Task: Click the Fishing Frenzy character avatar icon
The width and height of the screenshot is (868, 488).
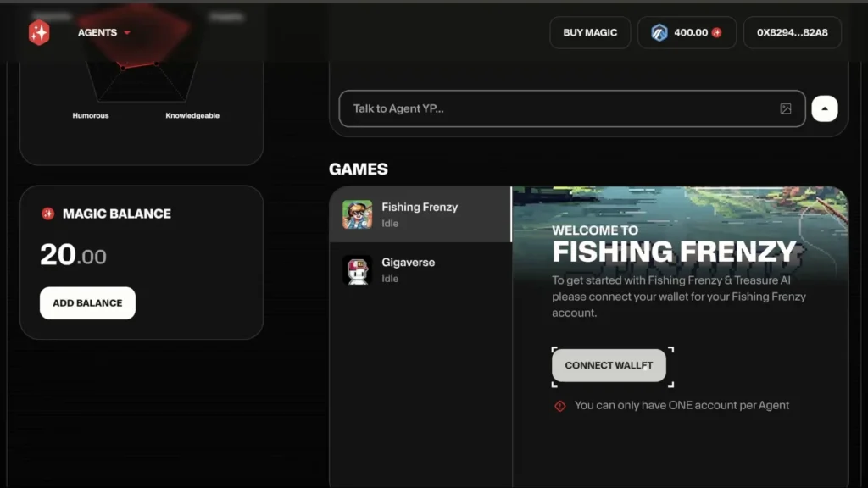Action: (x=357, y=214)
